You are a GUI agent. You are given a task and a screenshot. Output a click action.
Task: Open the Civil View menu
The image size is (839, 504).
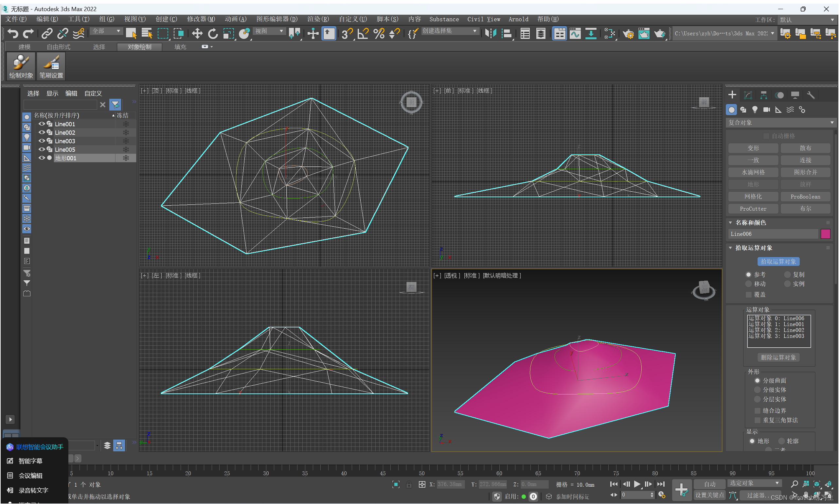pos(483,19)
